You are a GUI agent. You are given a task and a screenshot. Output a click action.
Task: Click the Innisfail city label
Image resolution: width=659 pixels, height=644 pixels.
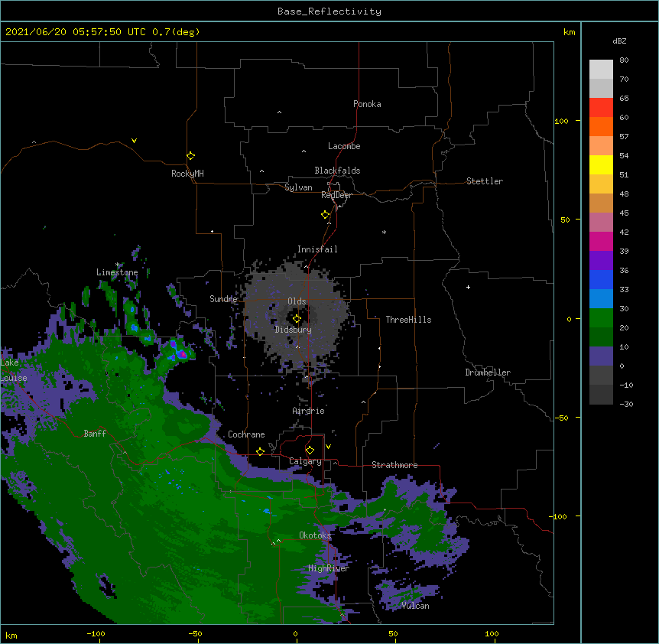point(317,249)
